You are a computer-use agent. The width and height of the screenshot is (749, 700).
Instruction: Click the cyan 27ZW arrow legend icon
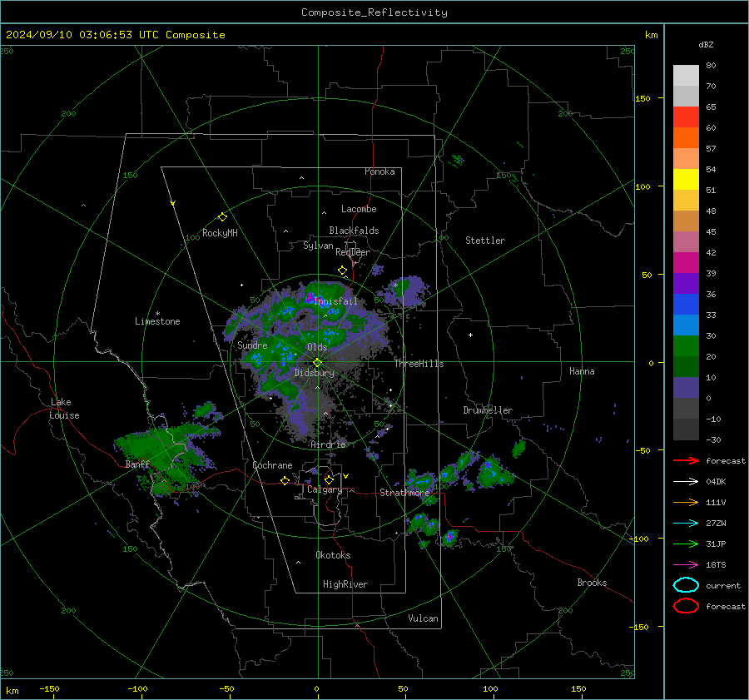click(686, 524)
